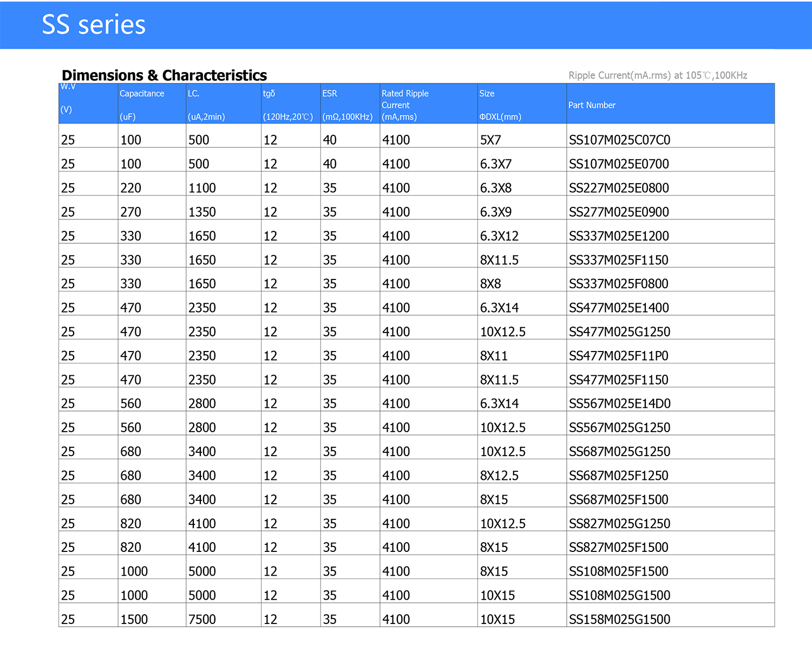
Task: Select the Dimensions & Characteristics heading
Action: pyautogui.click(x=165, y=75)
